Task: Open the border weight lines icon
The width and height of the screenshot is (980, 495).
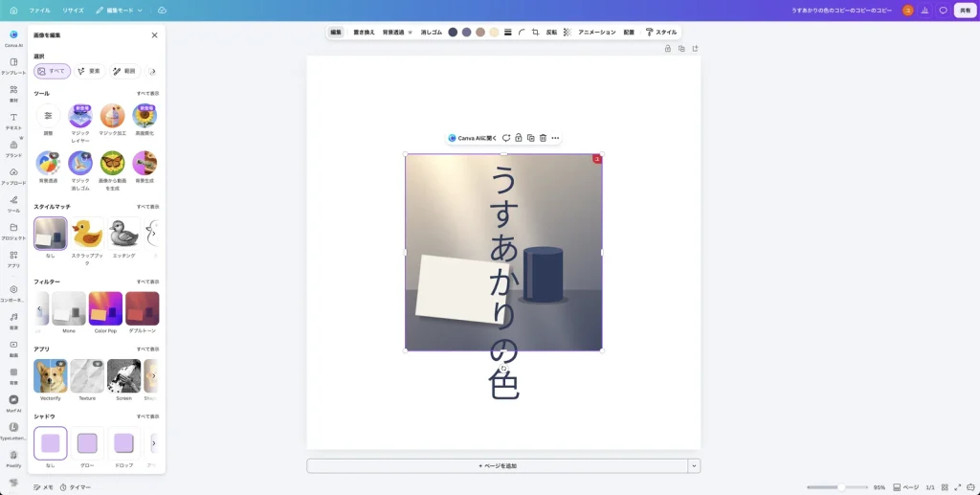Action: click(507, 32)
